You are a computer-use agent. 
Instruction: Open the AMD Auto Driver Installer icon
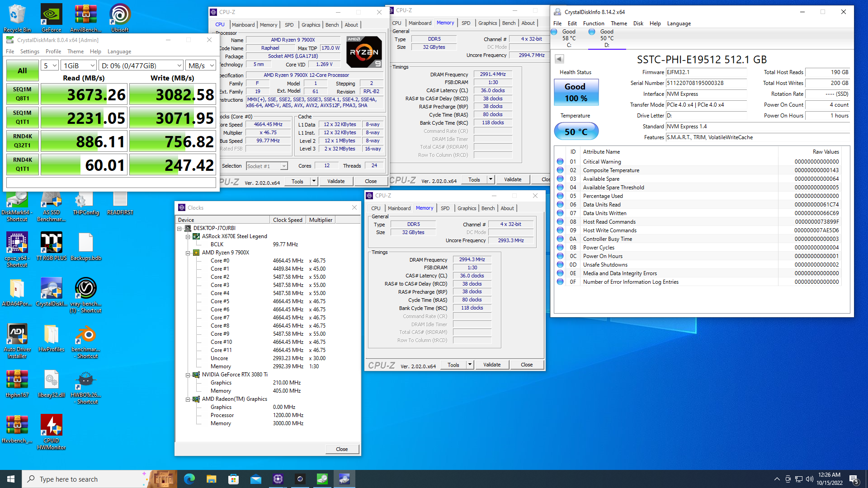pos(17,341)
